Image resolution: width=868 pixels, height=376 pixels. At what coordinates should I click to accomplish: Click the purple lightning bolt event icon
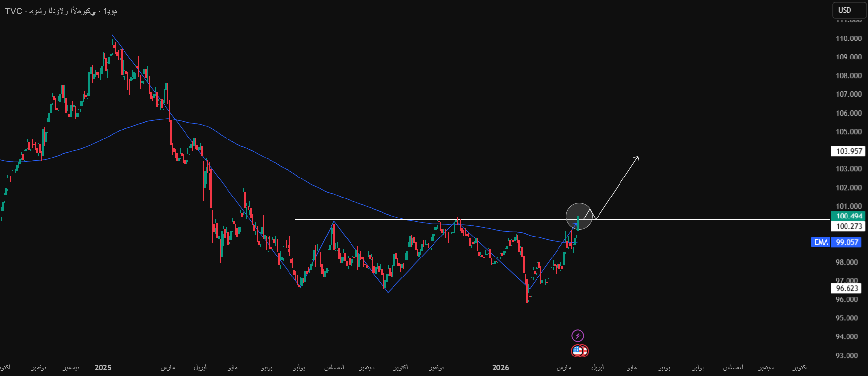coord(578,336)
